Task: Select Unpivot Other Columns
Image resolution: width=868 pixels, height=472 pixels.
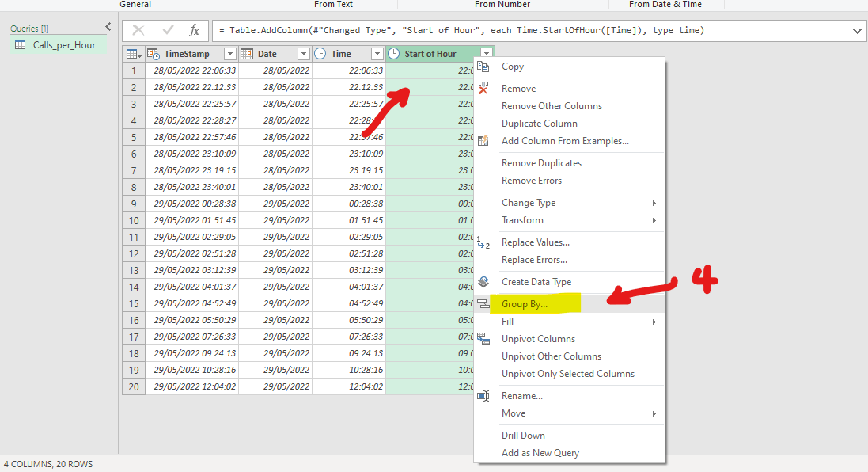Action: click(x=552, y=356)
